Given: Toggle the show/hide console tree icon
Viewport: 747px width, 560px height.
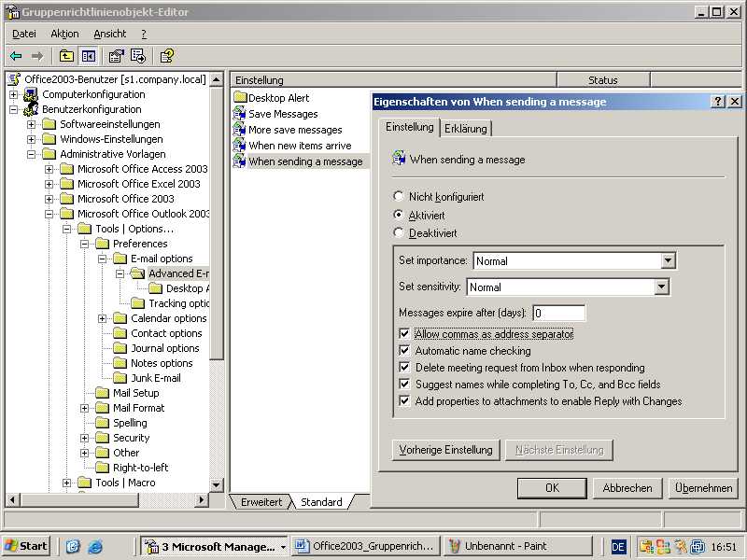Looking at the screenshot, I should coord(89,56).
